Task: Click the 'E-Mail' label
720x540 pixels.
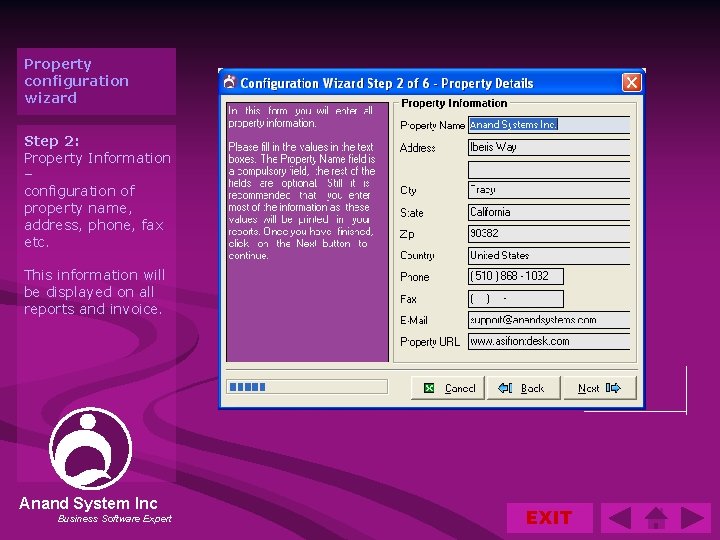Action: pos(414,321)
